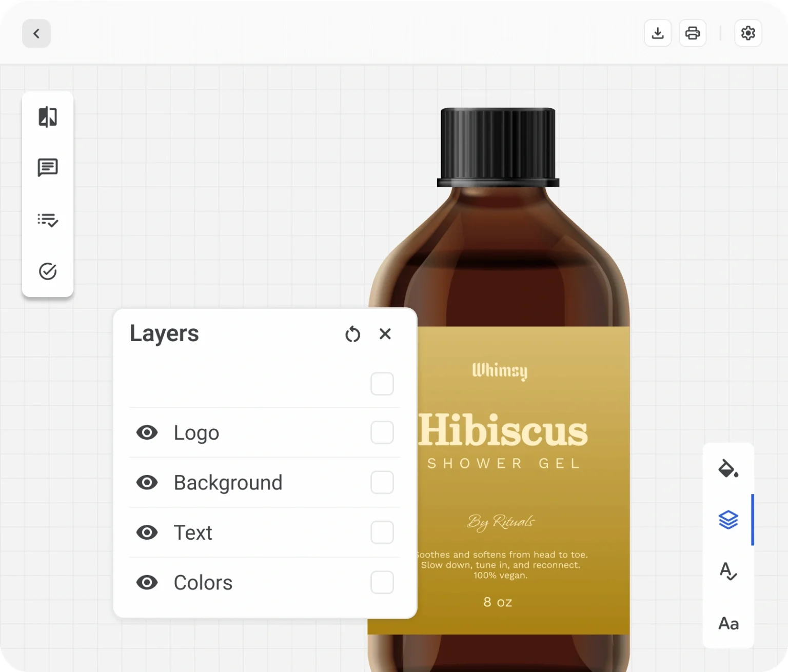This screenshot has height=672, width=788.
Task: Select the topmost unnamed layer checkbox
Action: point(382,384)
